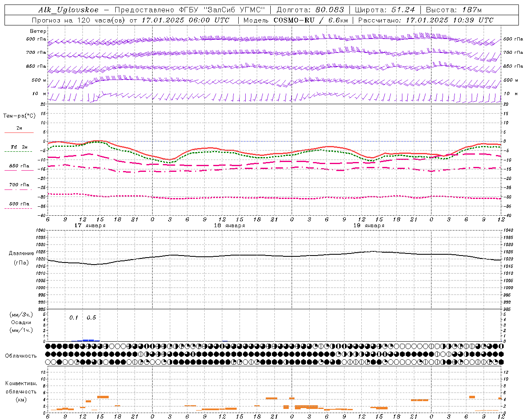Click the (мм/1ч.) precipitation unit label
This screenshot has height=420, width=525.
pos(21,330)
